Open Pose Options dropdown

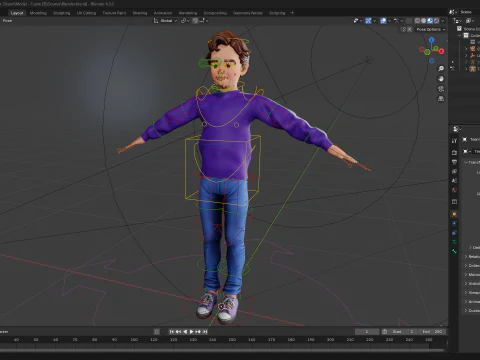click(x=431, y=29)
